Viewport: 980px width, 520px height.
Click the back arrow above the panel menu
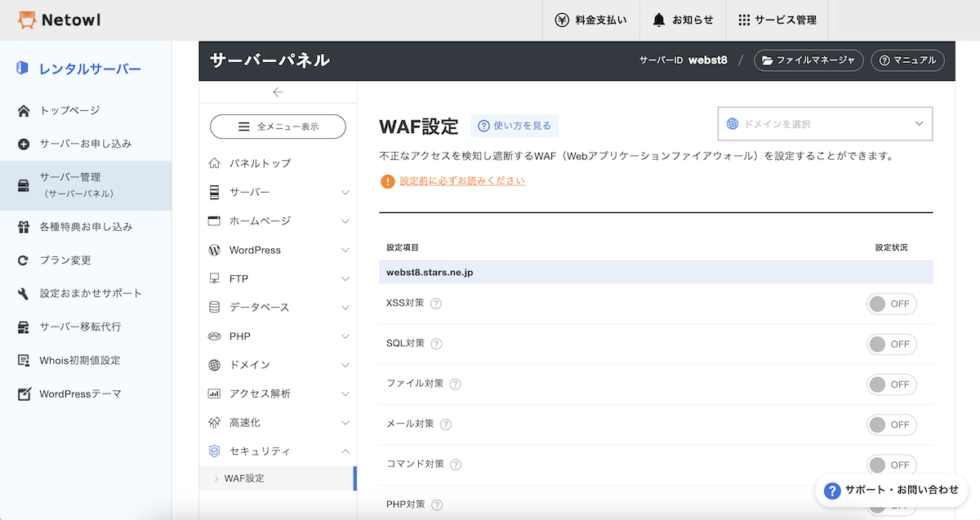click(x=278, y=92)
